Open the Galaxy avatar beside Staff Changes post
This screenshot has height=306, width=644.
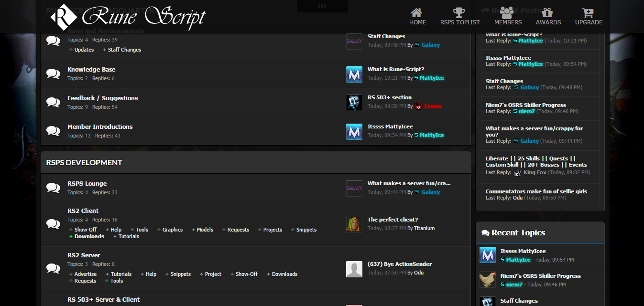354,41
